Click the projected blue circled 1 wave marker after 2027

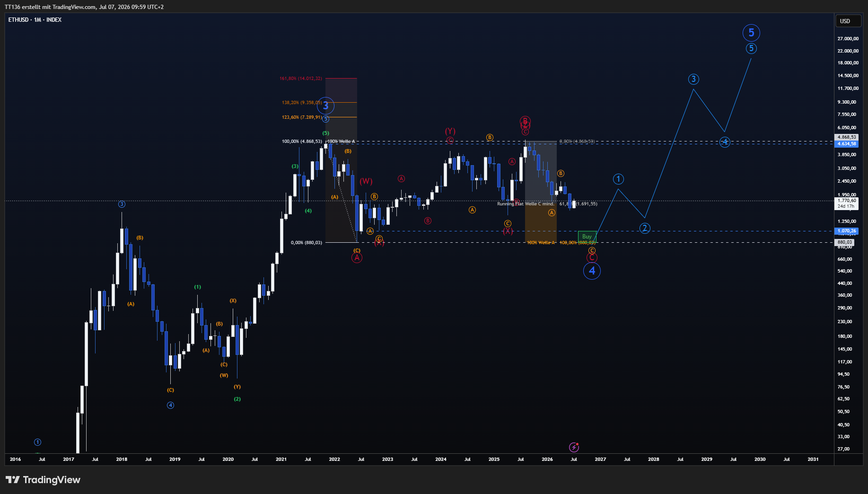pyautogui.click(x=618, y=179)
